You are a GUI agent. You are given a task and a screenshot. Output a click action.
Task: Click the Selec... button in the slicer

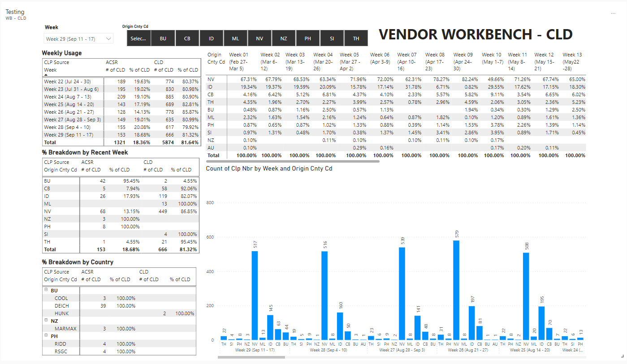138,38
